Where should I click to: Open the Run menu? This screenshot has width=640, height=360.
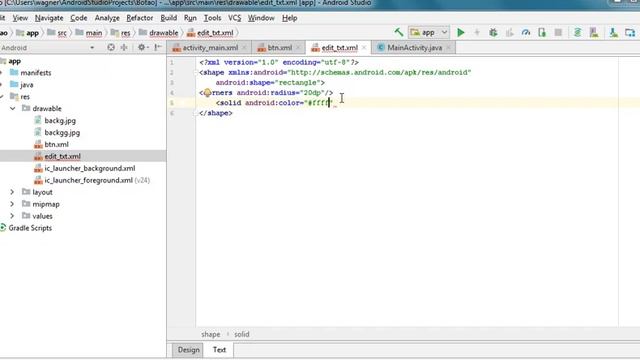coord(190,18)
